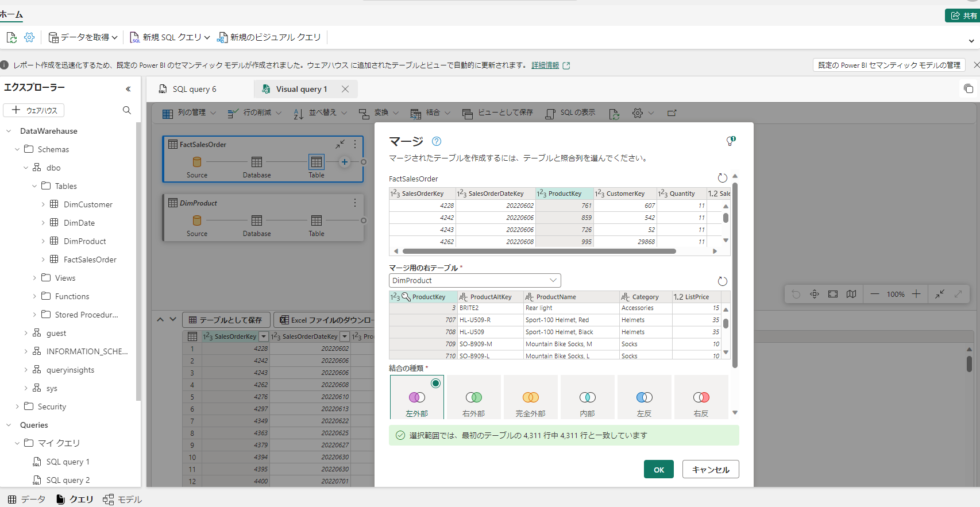Open the Home ribbon tab

coord(11,15)
